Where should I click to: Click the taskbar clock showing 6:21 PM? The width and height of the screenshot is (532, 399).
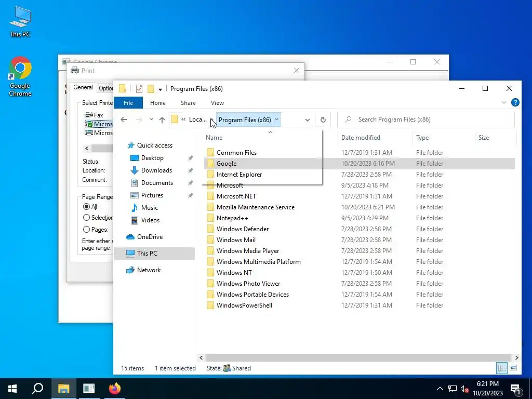tap(487, 389)
